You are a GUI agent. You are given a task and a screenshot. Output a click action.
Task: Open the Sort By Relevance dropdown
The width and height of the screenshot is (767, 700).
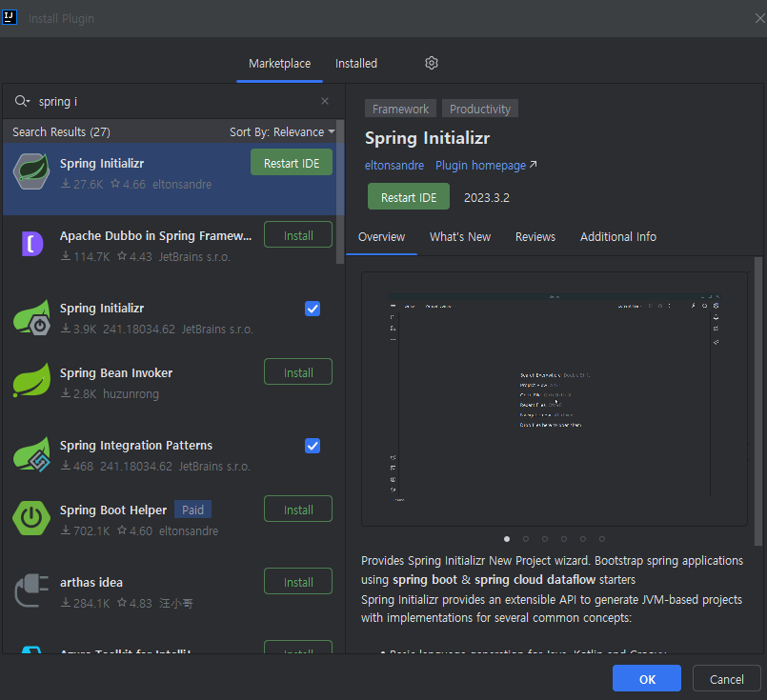pos(282,132)
